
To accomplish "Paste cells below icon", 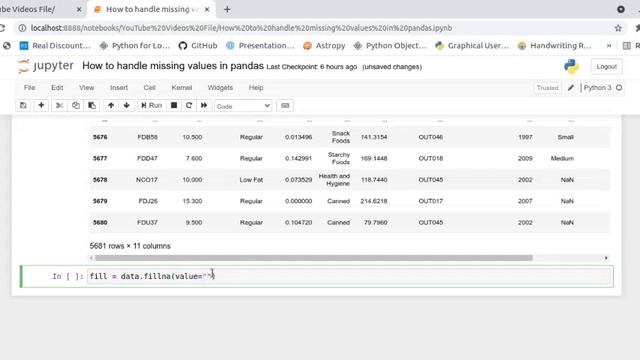I will coord(92,106).
